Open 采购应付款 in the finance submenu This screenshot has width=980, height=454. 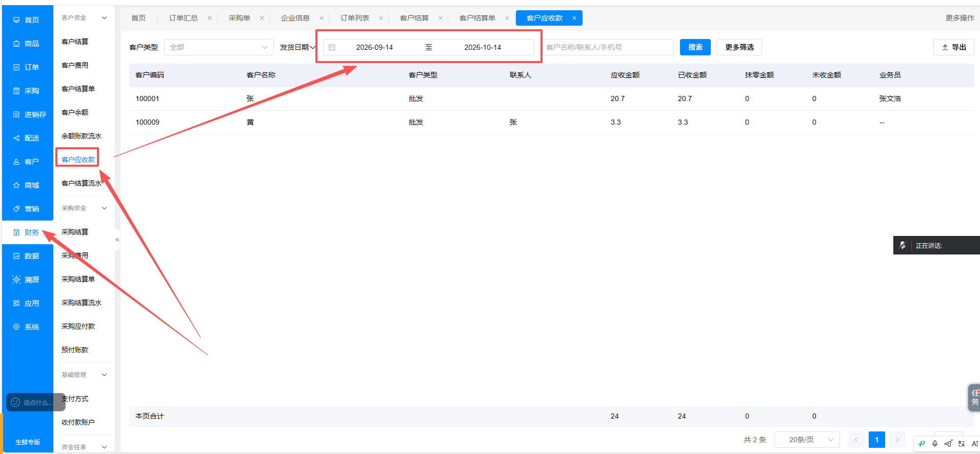click(78, 326)
